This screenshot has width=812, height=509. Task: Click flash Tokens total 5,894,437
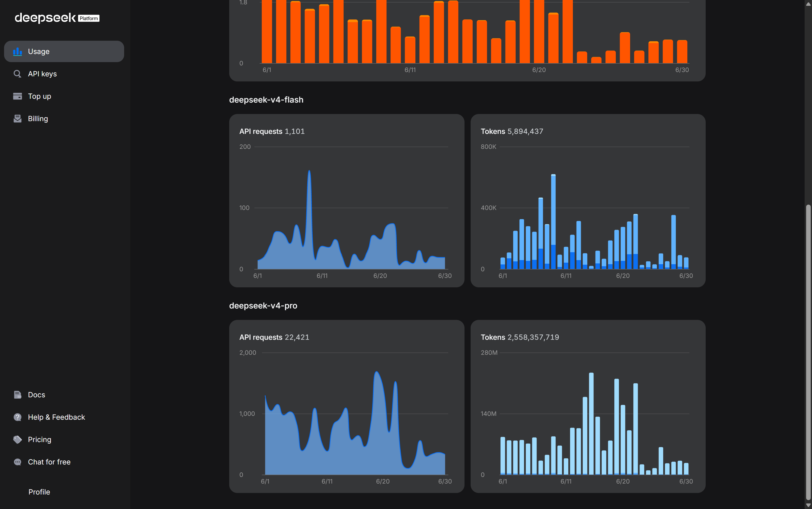click(525, 131)
